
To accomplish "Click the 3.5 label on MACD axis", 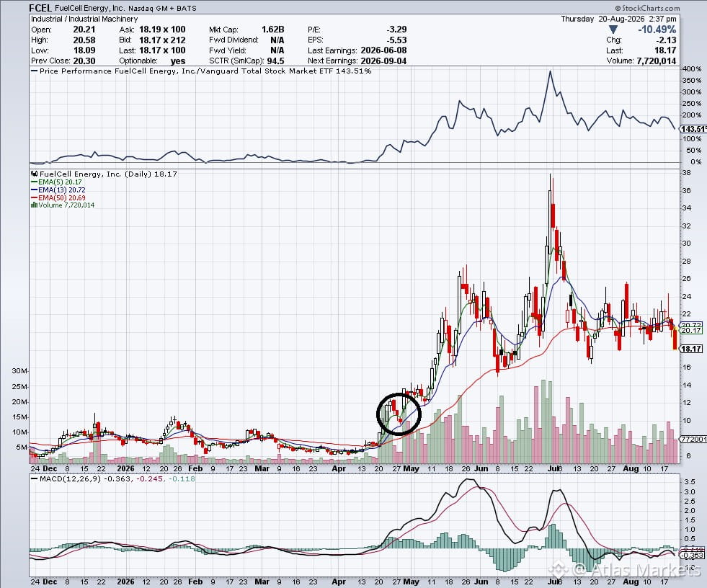I will tap(690, 482).
